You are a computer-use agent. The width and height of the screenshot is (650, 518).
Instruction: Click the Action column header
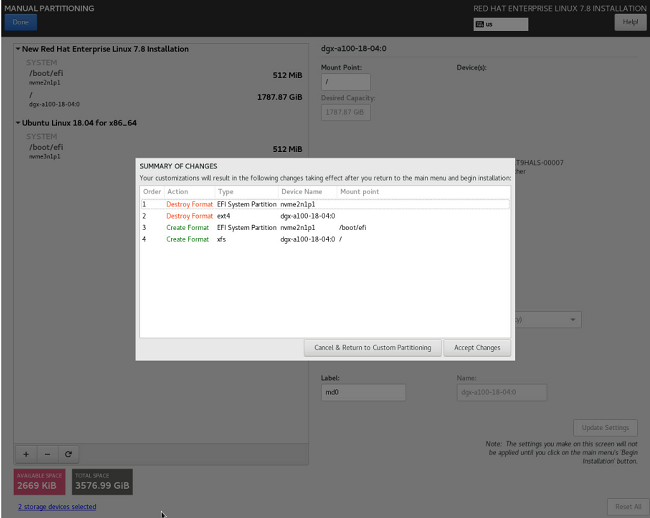[x=178, y=190]
